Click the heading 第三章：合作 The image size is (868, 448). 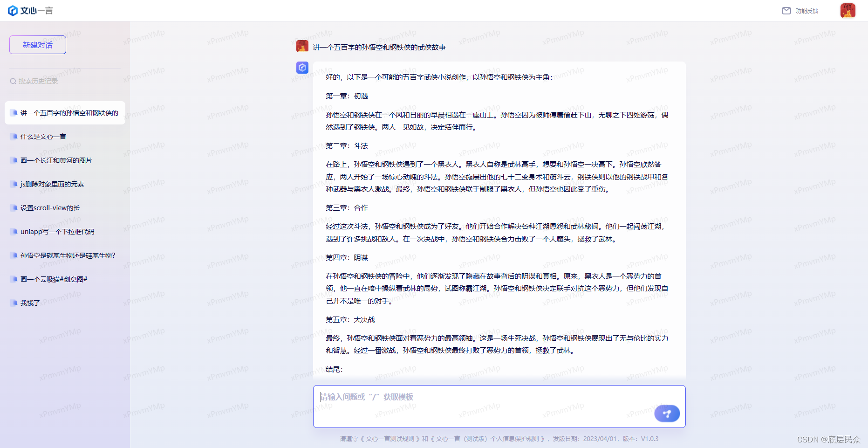347,208
